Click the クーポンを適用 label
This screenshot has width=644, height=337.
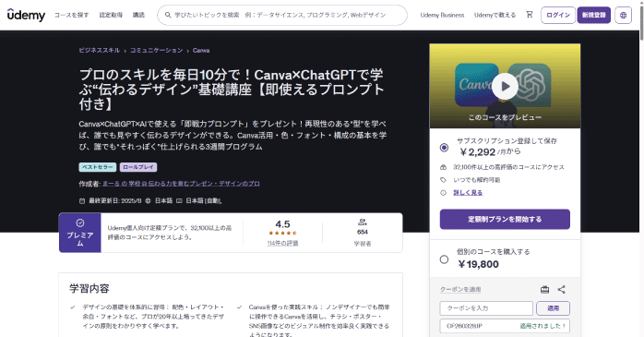(460, 289)
